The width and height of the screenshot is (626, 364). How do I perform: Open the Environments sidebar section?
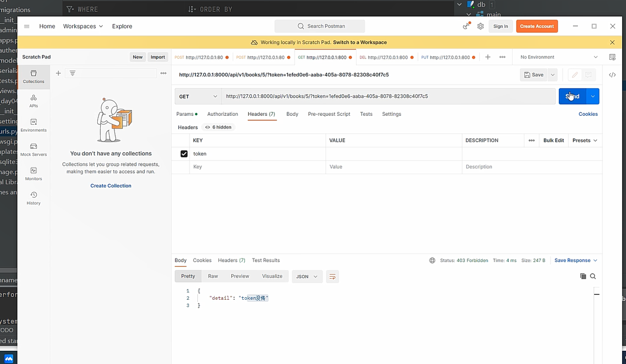tap(33, 125)
